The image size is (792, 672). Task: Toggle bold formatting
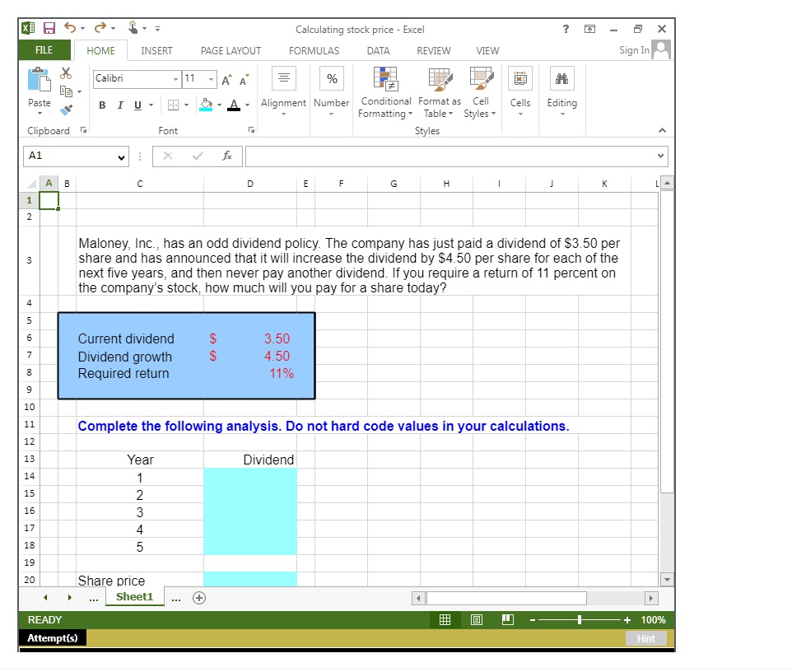pyautogui.click(x=101, y=105)
